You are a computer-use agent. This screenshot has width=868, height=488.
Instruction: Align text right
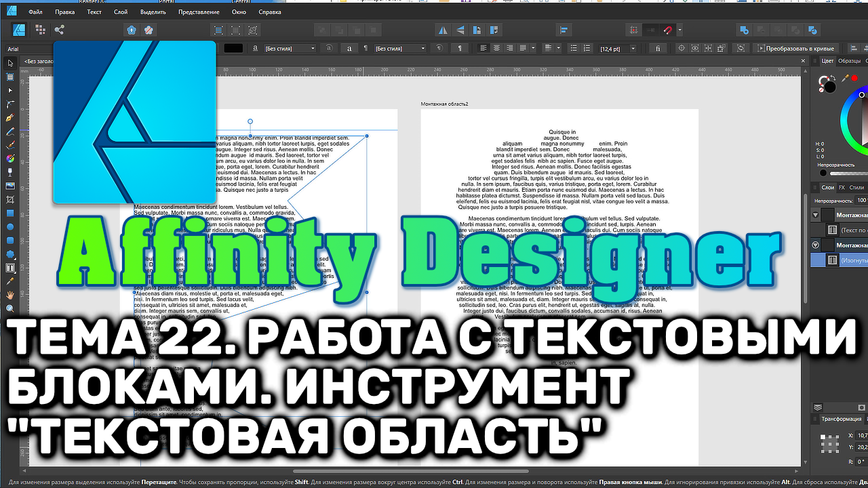509,48
